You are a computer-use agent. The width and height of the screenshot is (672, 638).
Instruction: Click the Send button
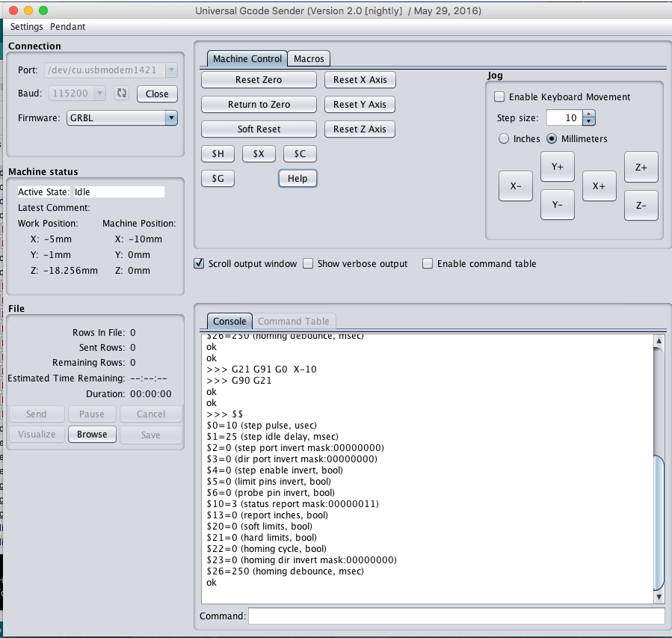[37, 414]
